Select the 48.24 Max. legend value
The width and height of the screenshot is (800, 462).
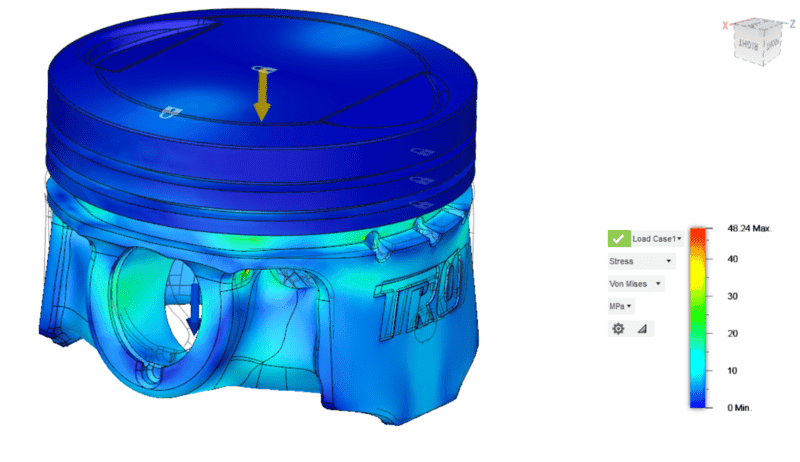(749, 228)
